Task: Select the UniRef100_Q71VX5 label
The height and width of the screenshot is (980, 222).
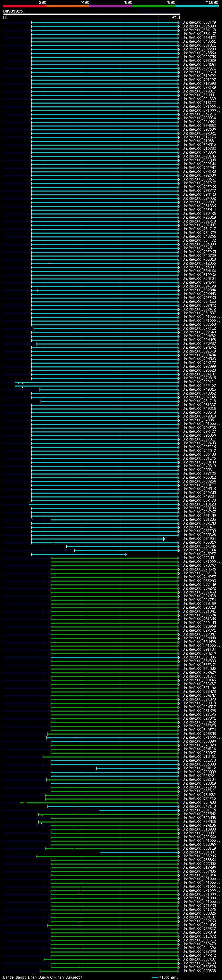Action: click(199, 906)
